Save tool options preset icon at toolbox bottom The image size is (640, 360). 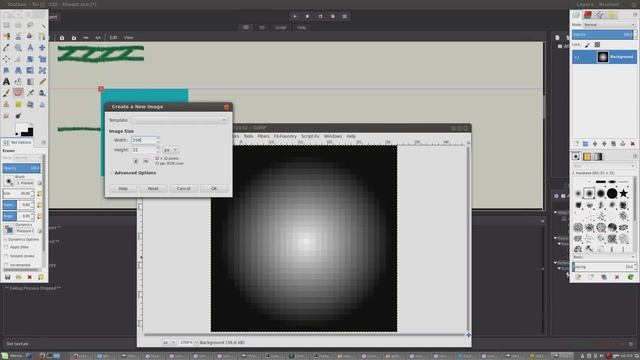(x=7, y=277)
